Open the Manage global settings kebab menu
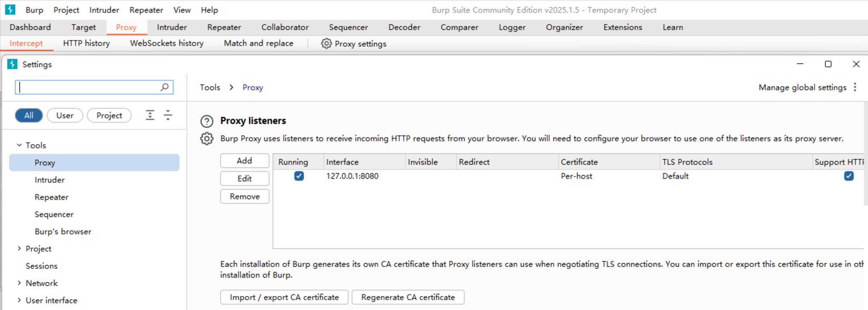868x310 pixels. point(855,87)
